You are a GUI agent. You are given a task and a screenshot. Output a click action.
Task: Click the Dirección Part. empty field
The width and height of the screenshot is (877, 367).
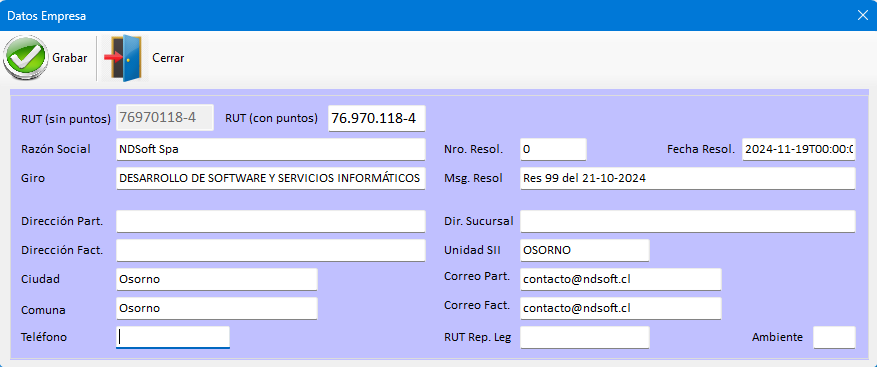pos(271,222)
